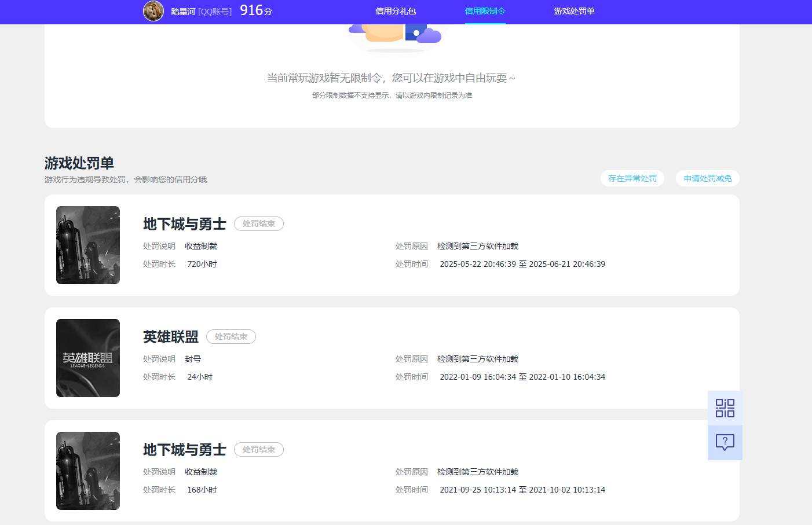Click date range 2022-01-09 至 2022-01-10
812x525 pixels.
pyautogui.click(x=522, y=377)
